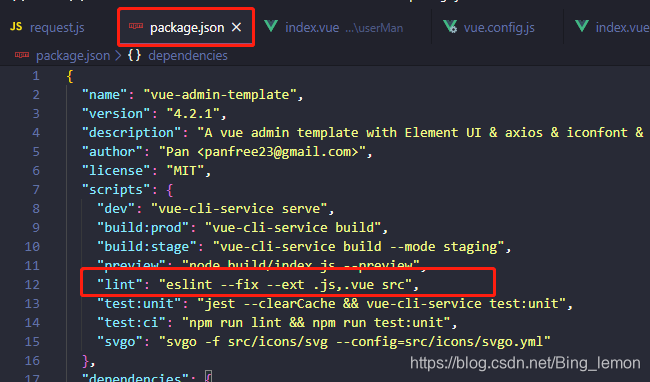Click the "MIT" license value

tap(186, 171)
